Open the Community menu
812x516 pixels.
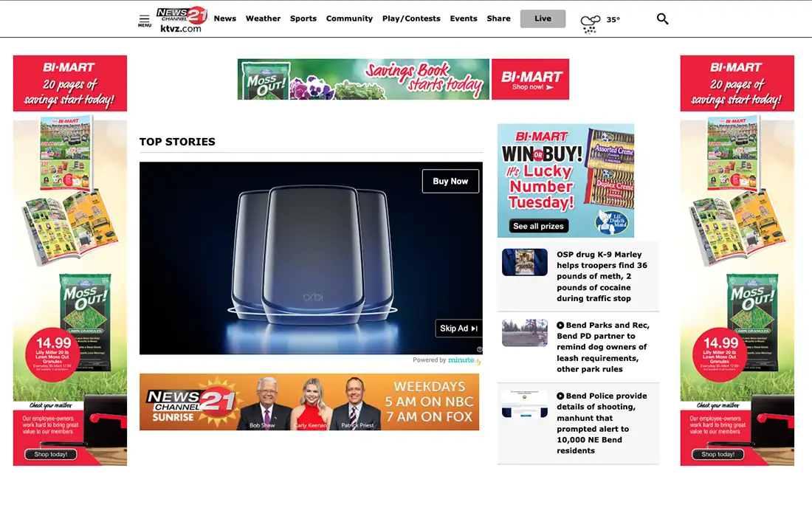(x=350, y=18)
